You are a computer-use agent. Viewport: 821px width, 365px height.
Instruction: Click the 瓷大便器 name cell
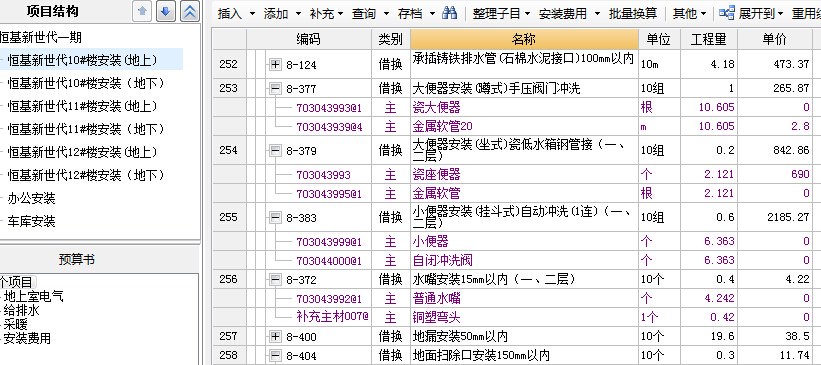tap(524, 108)
